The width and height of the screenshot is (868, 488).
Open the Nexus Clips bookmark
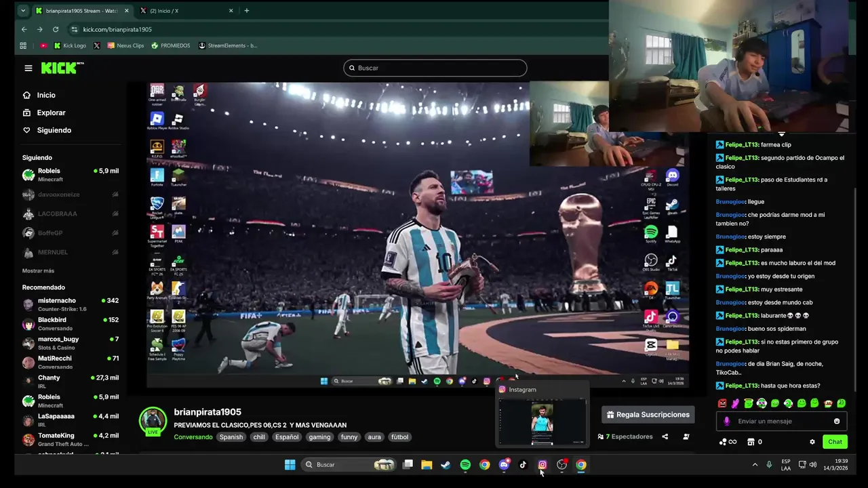click(125, 45)
